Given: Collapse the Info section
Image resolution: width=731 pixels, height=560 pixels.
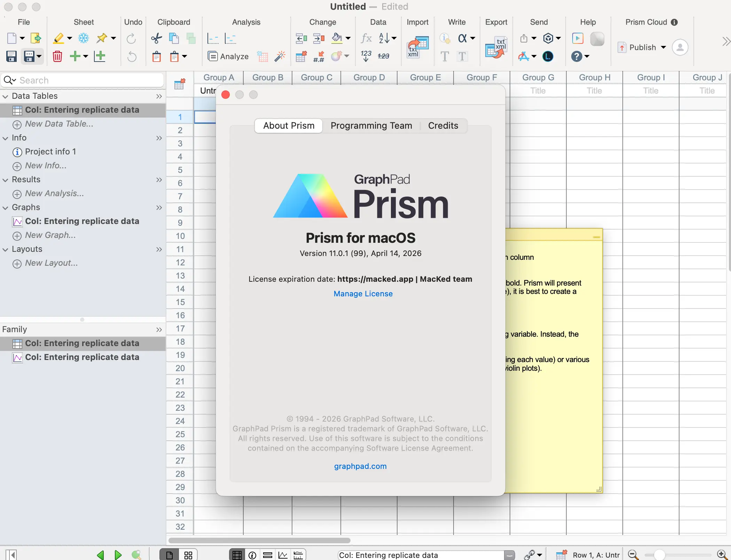Looking at the screenshot, I should click(x=5, y=138).
